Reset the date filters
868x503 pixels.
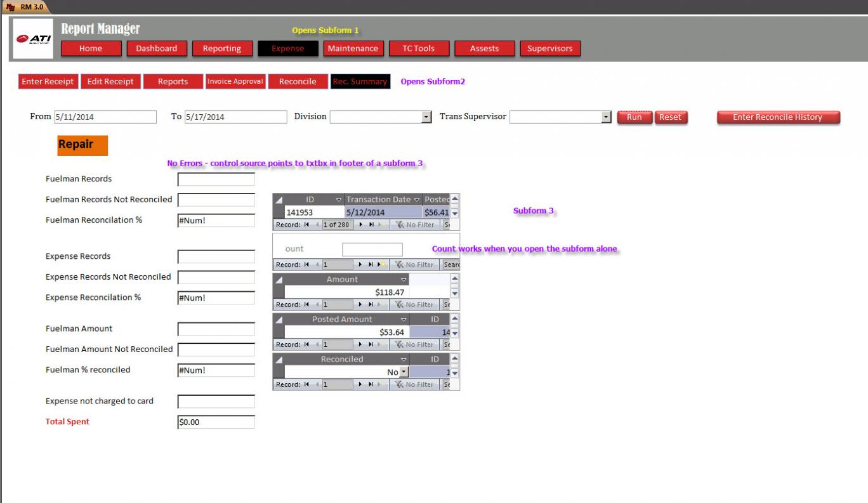click(671, 117)
